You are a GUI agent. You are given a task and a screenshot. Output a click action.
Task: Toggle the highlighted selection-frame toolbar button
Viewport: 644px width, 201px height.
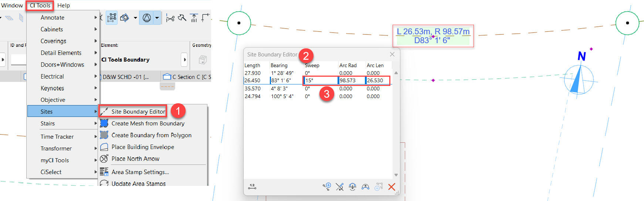click(x=112, y=18)
